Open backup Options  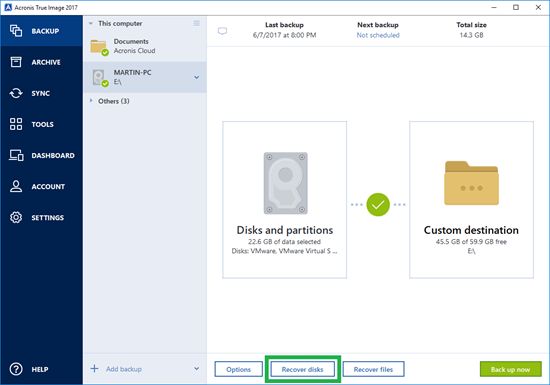(239, 369)
